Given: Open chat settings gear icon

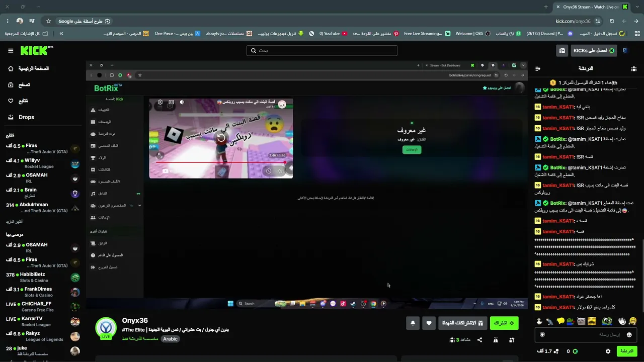Looking at the screenshot, I should pyautogui.click(x=608, y=351).
